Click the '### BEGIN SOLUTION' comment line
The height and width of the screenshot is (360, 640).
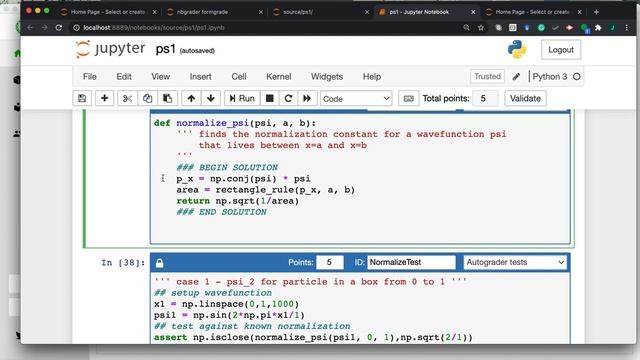227,167
